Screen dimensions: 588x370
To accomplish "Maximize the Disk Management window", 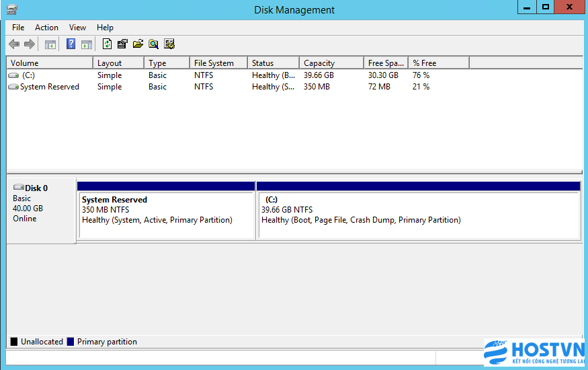I will (x=545, y=7).
